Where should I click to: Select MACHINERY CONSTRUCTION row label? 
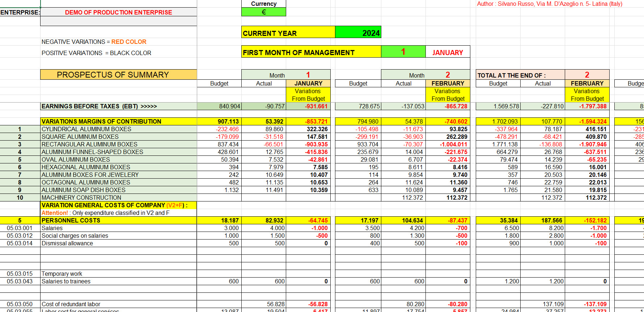(x=118, y=197)
